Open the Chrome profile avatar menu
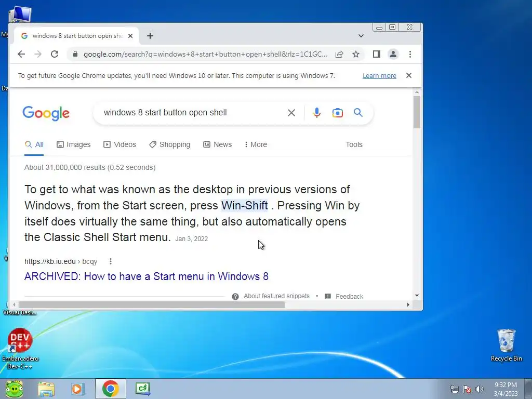This screenshot has width=532, height=399. click(393, 54)
